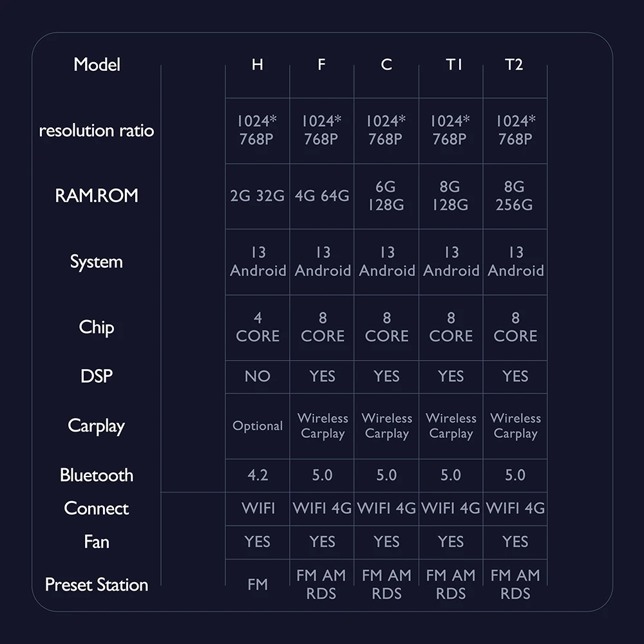Select the System row label
Image resolution: width=644 pixels, height=644 pixels.
pyautogui.click(x=97, y=262)
